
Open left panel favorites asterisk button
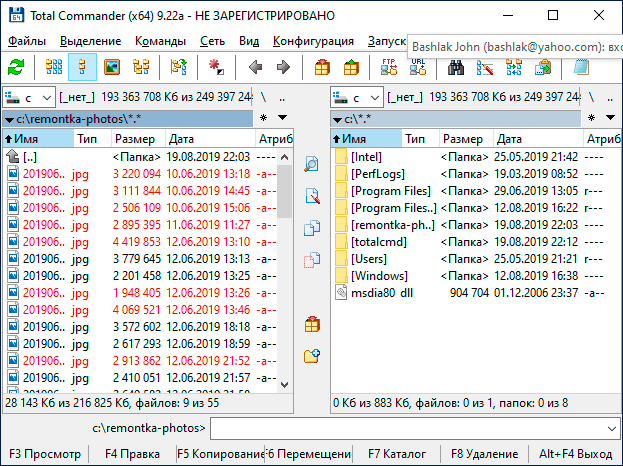click(x=263, y=118)
